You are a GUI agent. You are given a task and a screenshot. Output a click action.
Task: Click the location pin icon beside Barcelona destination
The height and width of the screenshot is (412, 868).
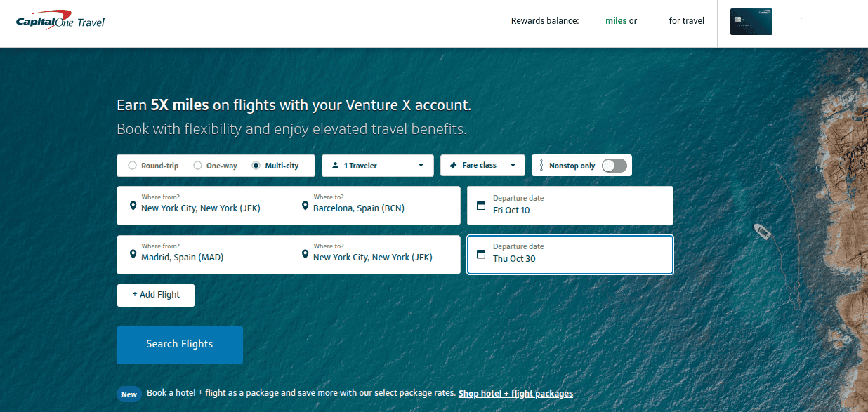pyautogui.click(x=305, y=206)
